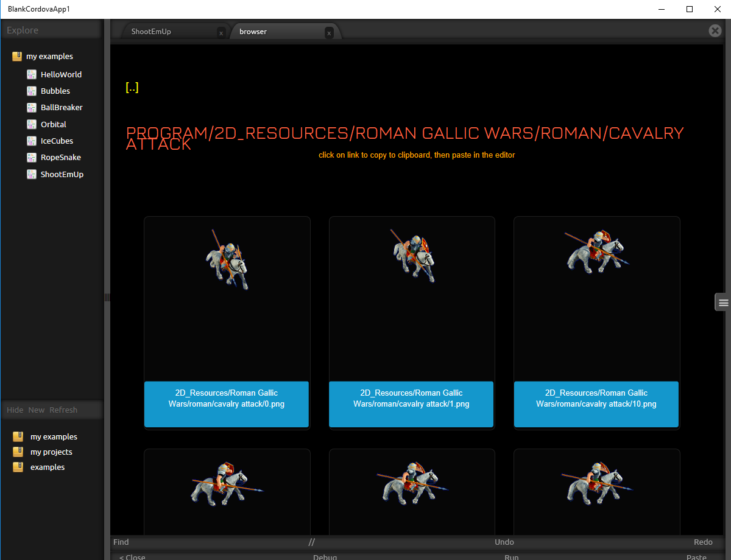Click the sidebar splitter grip handle
731x560 pixels.
pyautogui.click(x=107, y=297)
